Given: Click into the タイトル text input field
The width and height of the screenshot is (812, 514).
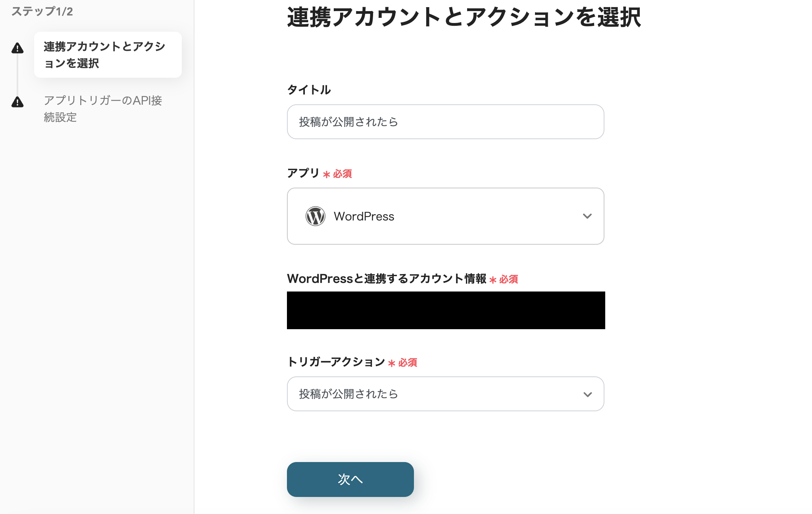Looking at the screenshot, I should tap(445, 122).
